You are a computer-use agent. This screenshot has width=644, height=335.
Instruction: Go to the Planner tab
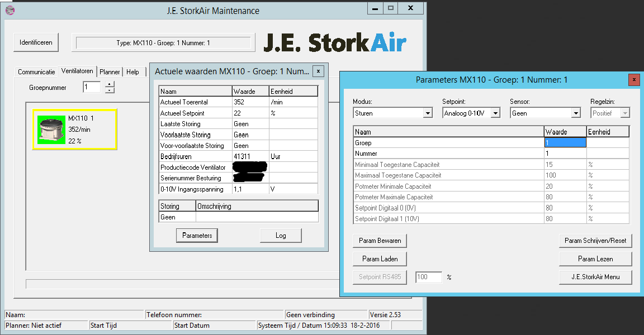(x=110, y=72)
